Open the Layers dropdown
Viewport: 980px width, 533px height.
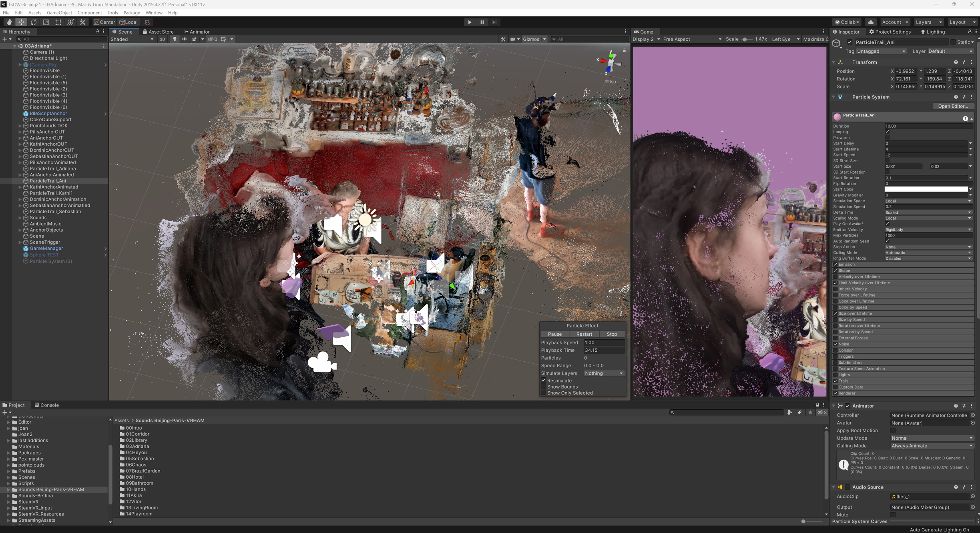929,22
